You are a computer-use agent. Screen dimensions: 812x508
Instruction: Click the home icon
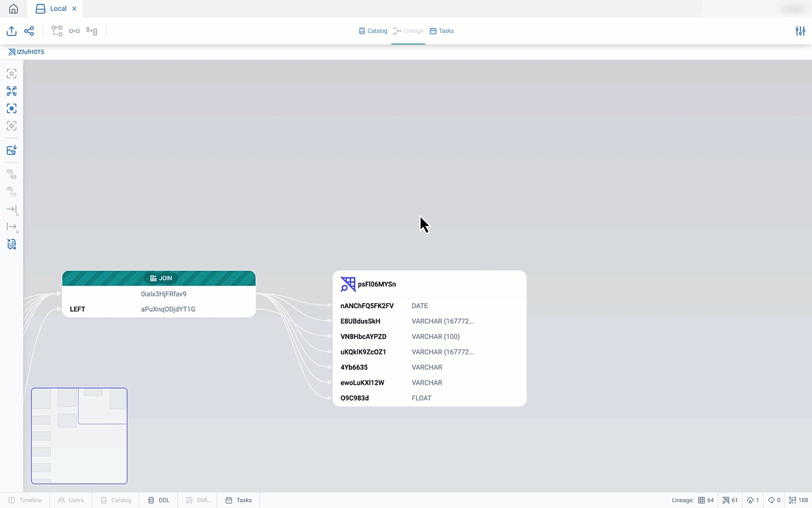[13, 9]
